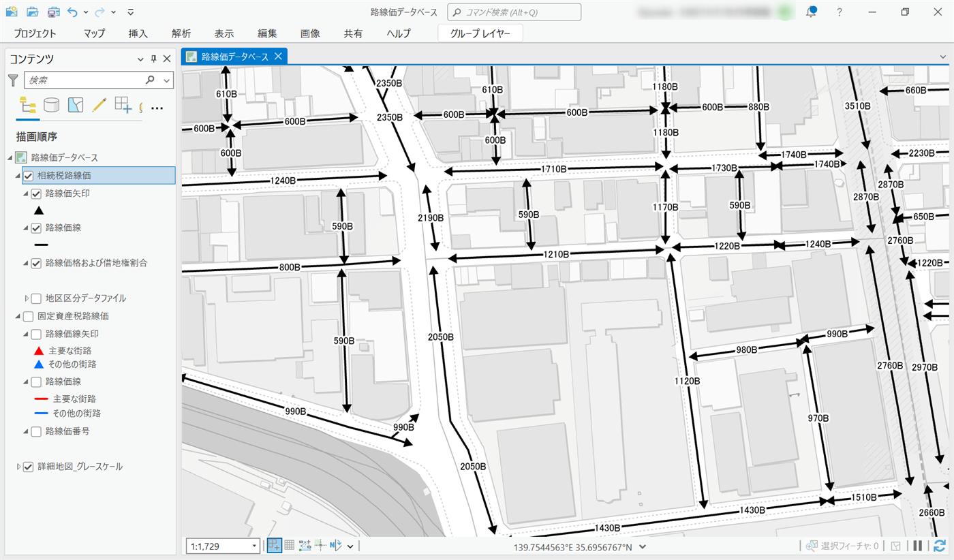Click the List By Snapping grid-plus icon
Viewport: 954px width, 560px height.
[123, 105]
